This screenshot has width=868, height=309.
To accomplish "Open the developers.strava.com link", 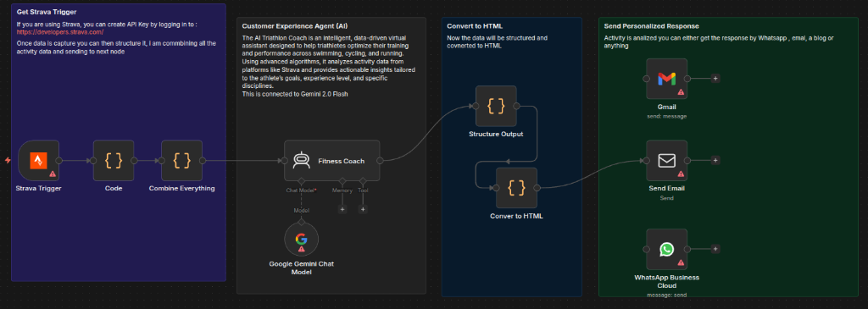I will [60, 33].
